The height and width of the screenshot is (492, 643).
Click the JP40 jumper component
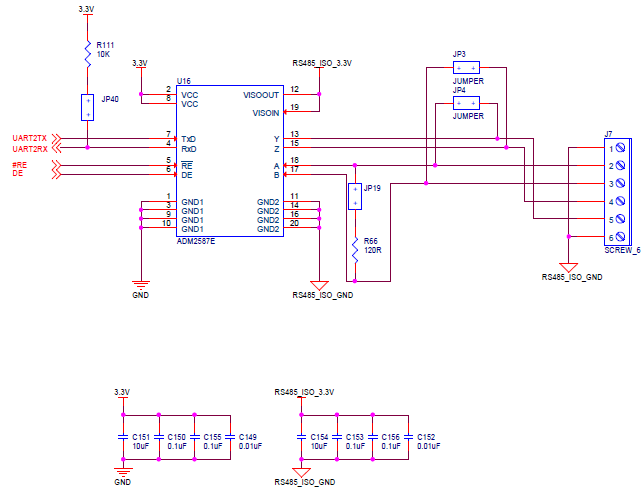coord(87,107)
